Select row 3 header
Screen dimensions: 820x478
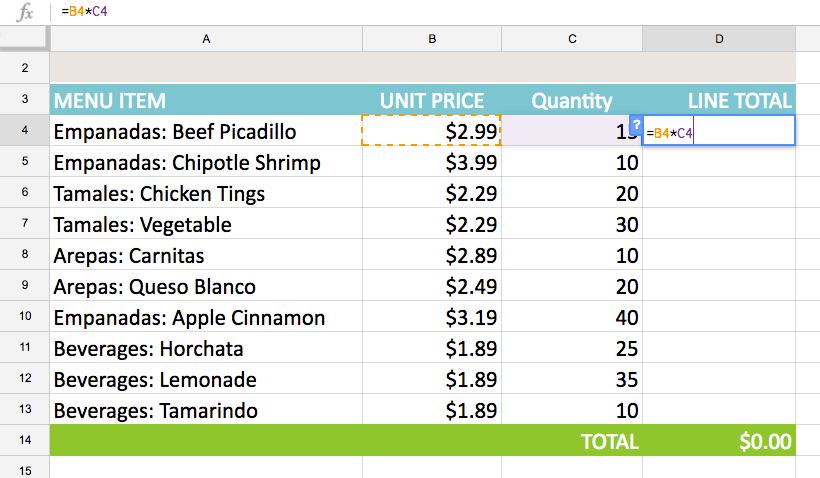[x=25, y=100]
